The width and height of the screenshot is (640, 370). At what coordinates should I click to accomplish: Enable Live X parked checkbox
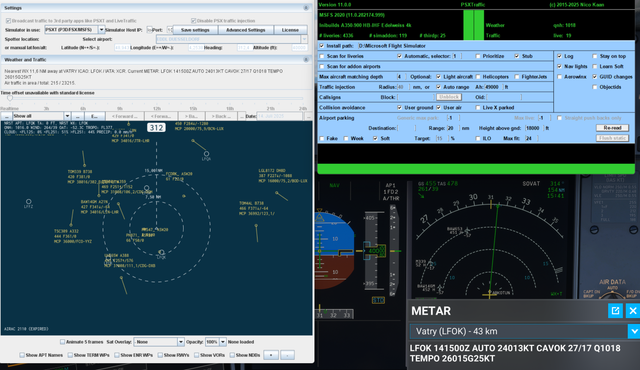click(x=478, y=108)
